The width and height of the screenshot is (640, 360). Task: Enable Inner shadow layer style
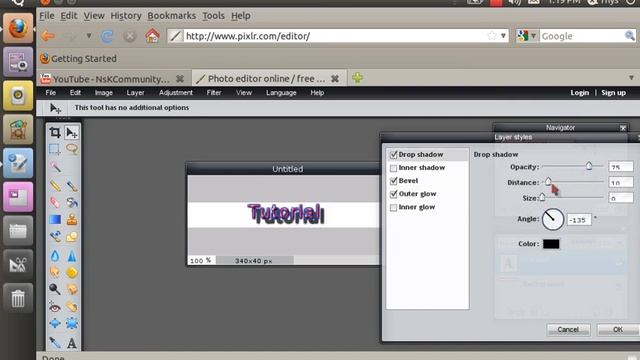(x=393, y=168)
